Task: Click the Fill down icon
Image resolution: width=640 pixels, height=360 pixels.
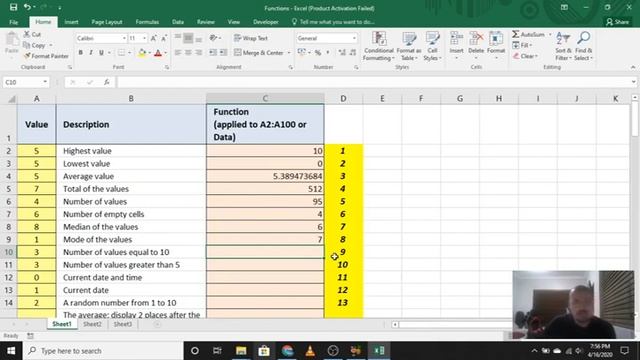Action: click(516, 45)
